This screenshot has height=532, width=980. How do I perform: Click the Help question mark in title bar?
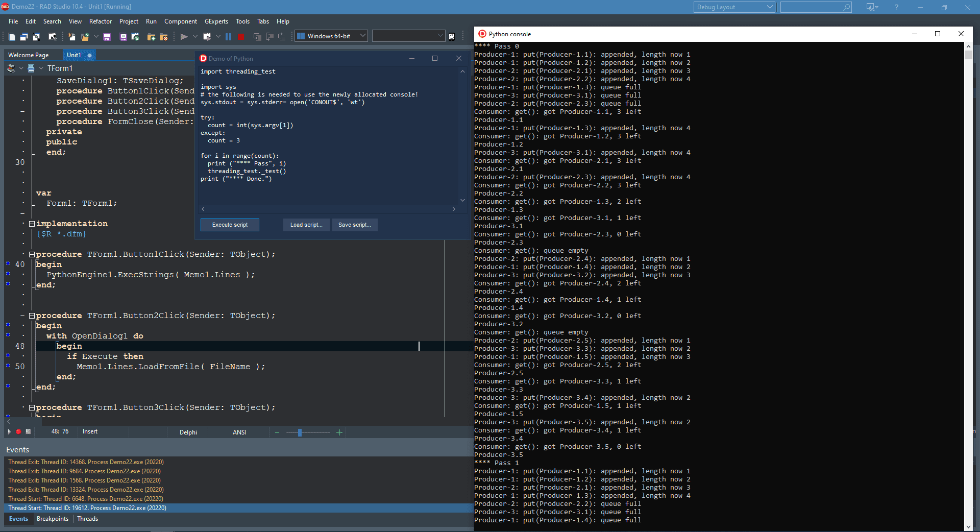pyautogui.click(x=896, y=7)
